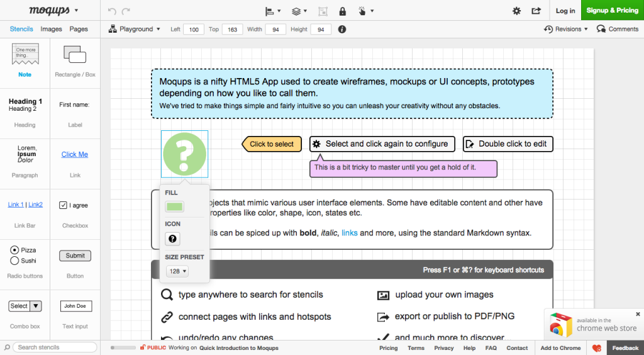Click the Signup & Pricing button
Viewport: 644px width, 355px height.
[x=613, y=10]
